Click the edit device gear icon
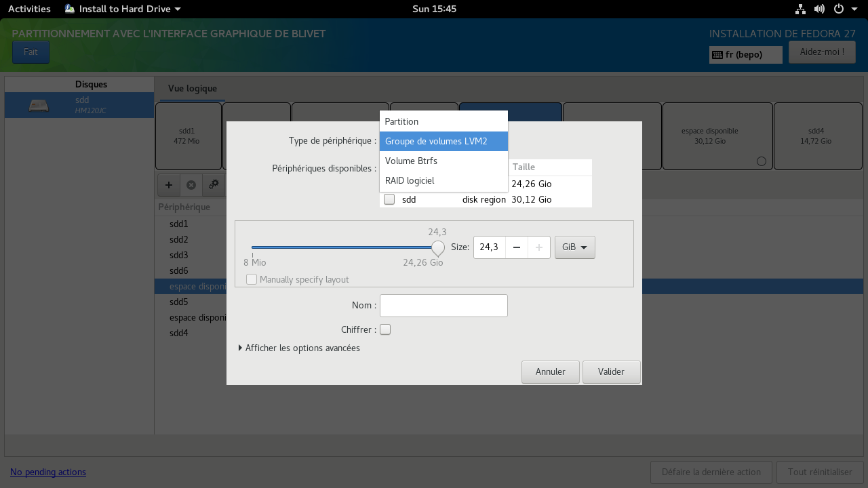This screenshot has height=488, width=868. pyautogui.click(x=214, y=184)
